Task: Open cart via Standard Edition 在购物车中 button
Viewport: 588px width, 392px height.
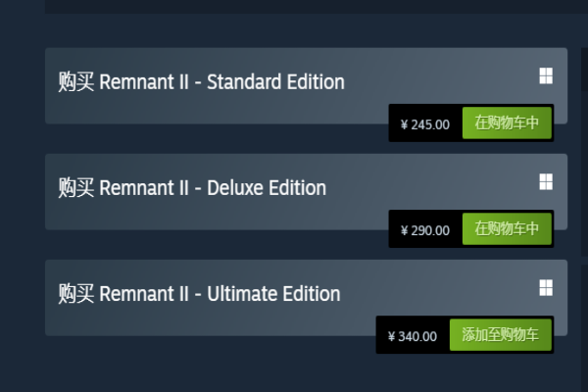Action: (507, 123)
